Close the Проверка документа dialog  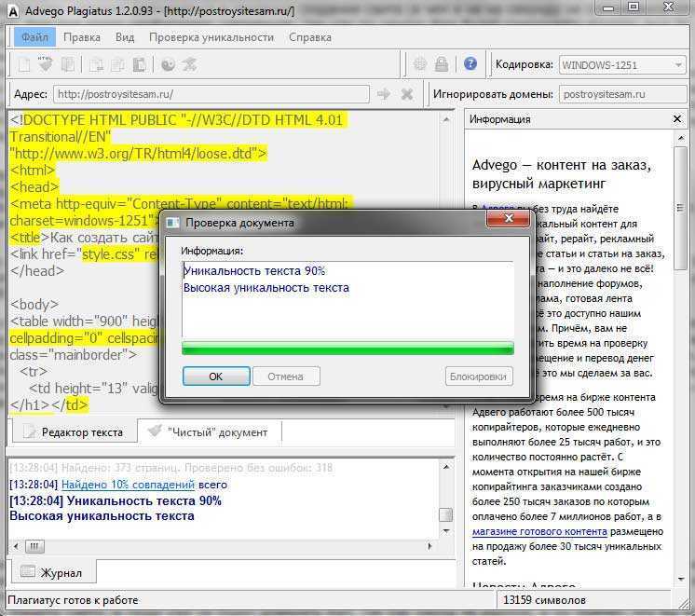(508, 218)
